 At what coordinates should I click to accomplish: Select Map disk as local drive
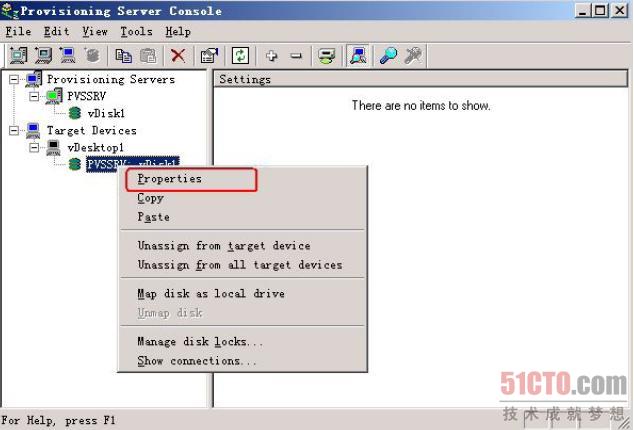tap(243, 293)
